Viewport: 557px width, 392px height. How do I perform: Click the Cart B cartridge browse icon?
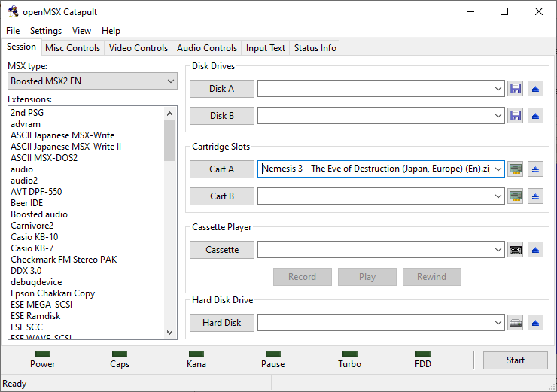(x=515, y=196)
